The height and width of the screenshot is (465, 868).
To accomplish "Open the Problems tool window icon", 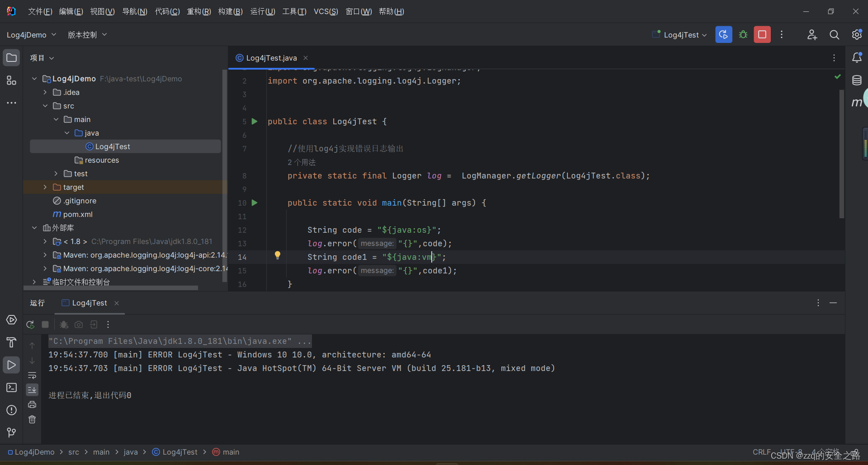I will (x=11, y=410).
